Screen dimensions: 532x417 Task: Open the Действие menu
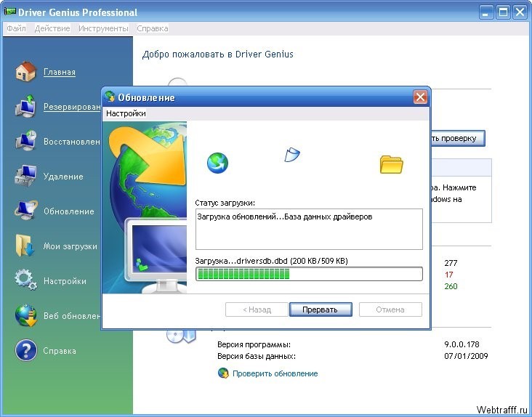click(52, 28)
